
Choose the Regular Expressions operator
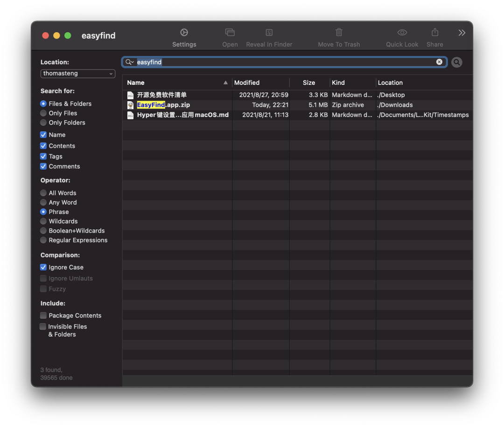(x=43, y=240)
